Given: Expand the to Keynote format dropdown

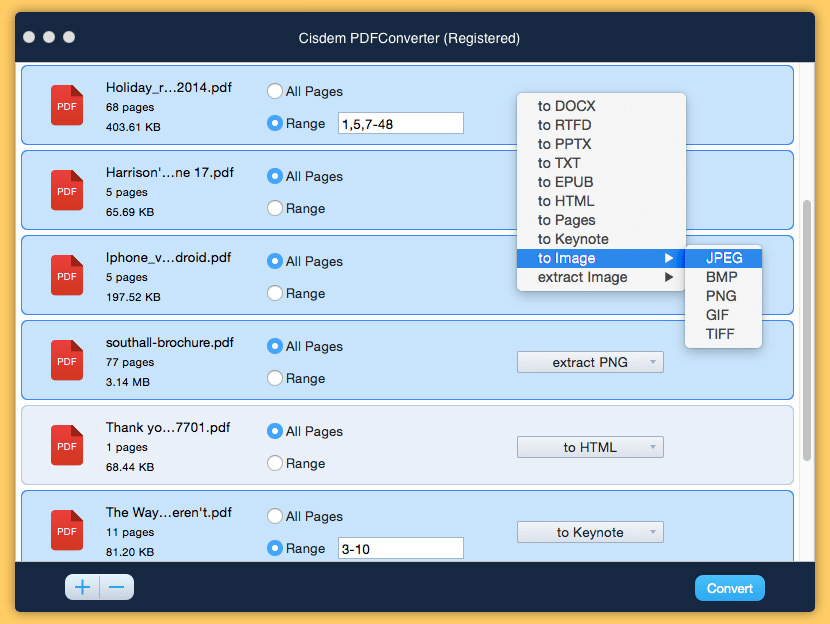Looking at the screenshot, I should 590,532.
